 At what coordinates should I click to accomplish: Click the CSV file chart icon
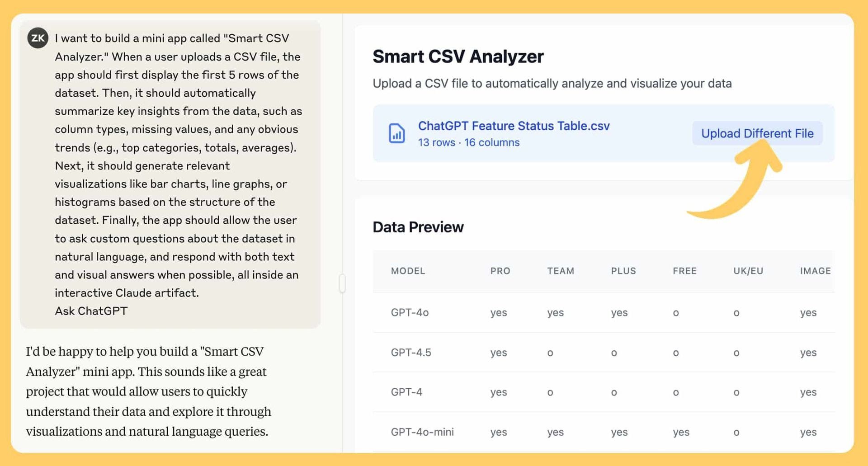[x=396, y=133]
